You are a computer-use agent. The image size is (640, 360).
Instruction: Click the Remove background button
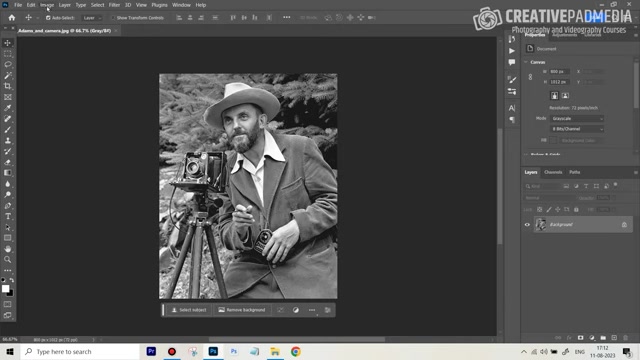242,310
